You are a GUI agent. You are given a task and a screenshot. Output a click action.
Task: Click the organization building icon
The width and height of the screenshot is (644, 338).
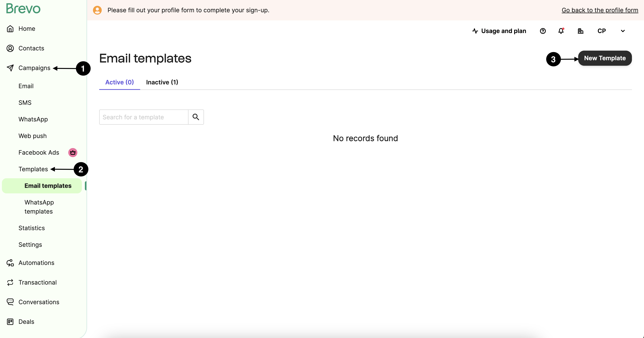(x=580, y=31)
